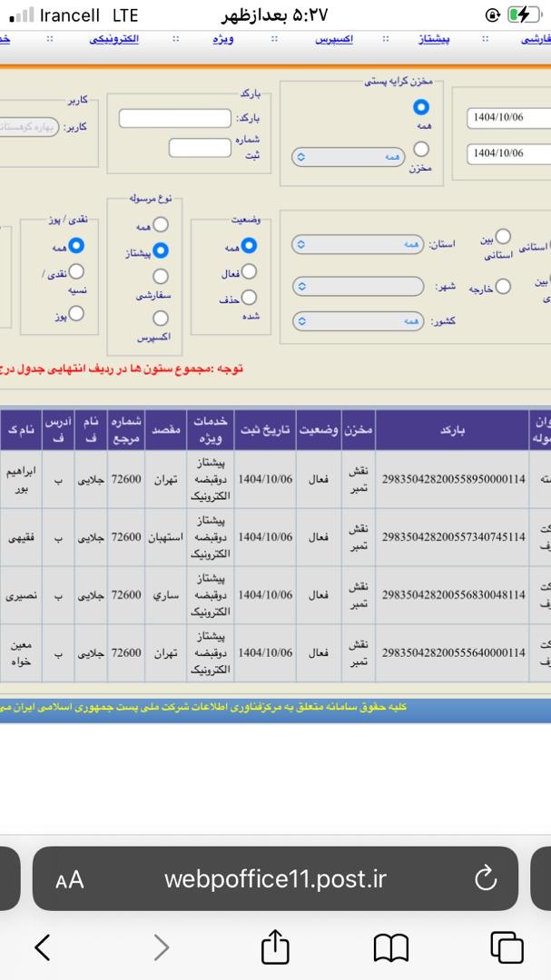Tap the Safari forward arrow
Image resolution: width=551 pixels, height=980 pixels.
pos(161,947)
